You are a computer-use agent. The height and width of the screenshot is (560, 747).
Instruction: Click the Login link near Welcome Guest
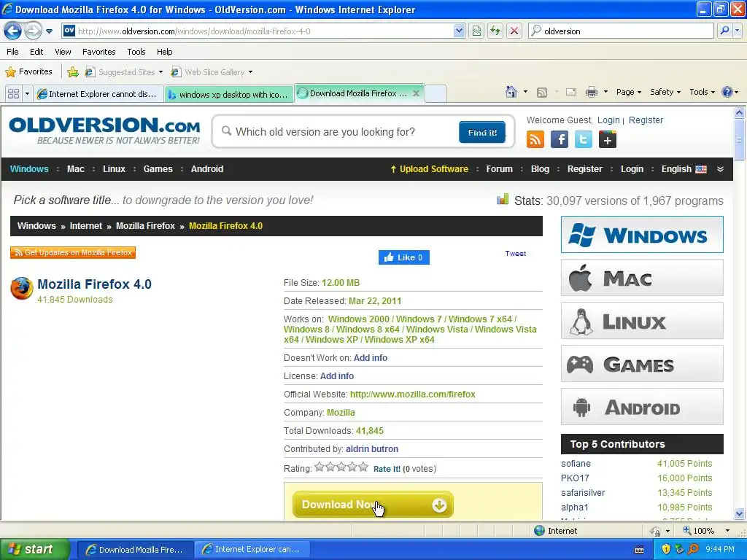point(608,120)
